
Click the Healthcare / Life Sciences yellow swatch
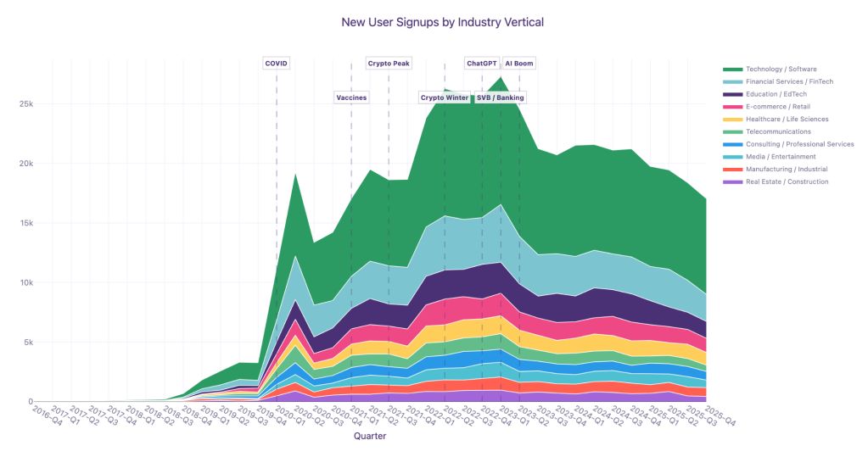[732, 120]
